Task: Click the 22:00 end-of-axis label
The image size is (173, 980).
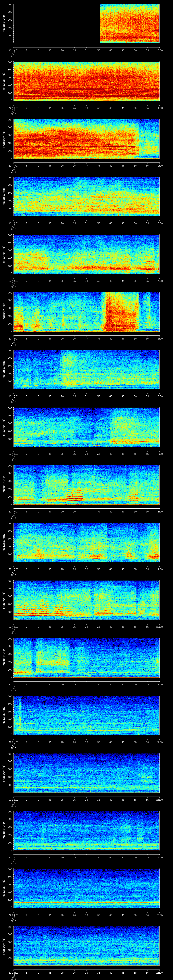Action: (x=159, y=742)
